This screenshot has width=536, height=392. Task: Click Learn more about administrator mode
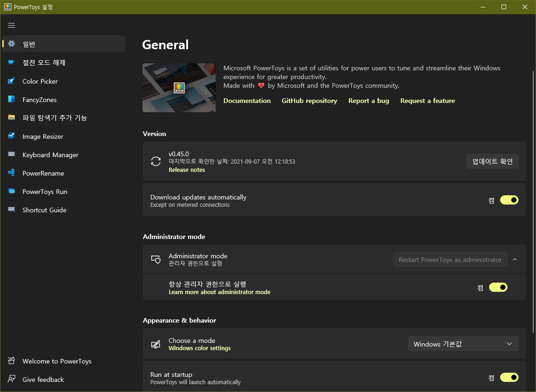219,292
